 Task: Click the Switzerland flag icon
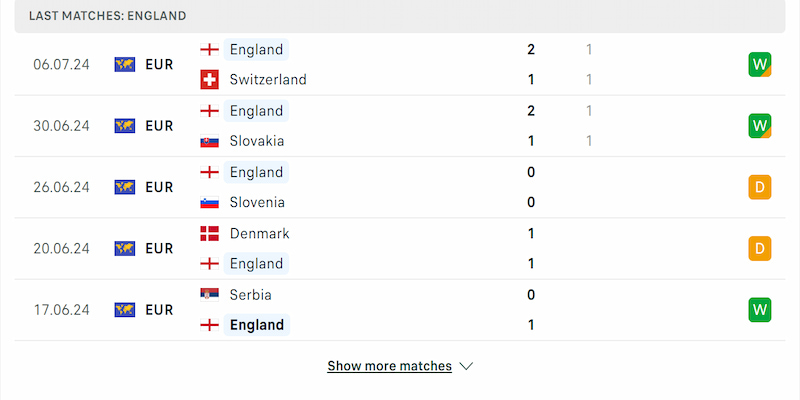210,79
